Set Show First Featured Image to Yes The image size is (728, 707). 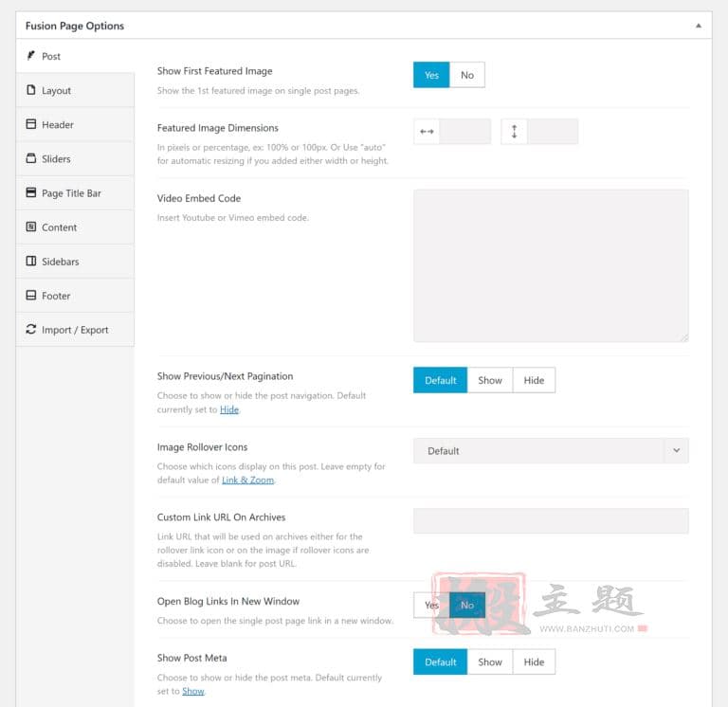[431, 75]
